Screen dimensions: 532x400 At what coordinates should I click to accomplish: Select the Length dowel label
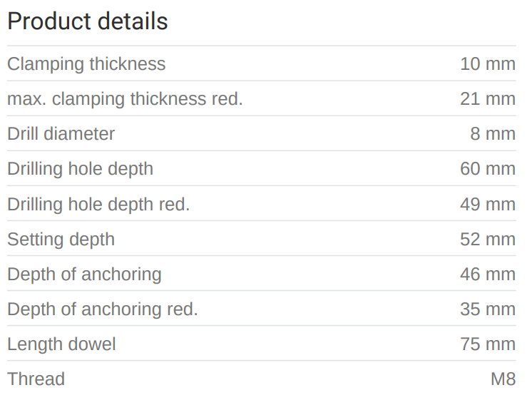[x=61, y=344]
